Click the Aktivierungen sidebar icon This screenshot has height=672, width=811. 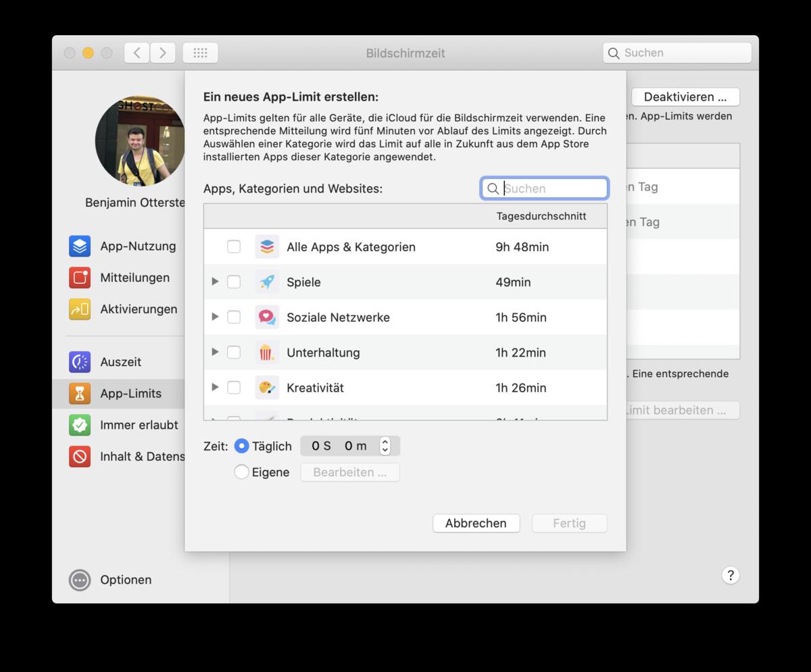pos(80,309)
